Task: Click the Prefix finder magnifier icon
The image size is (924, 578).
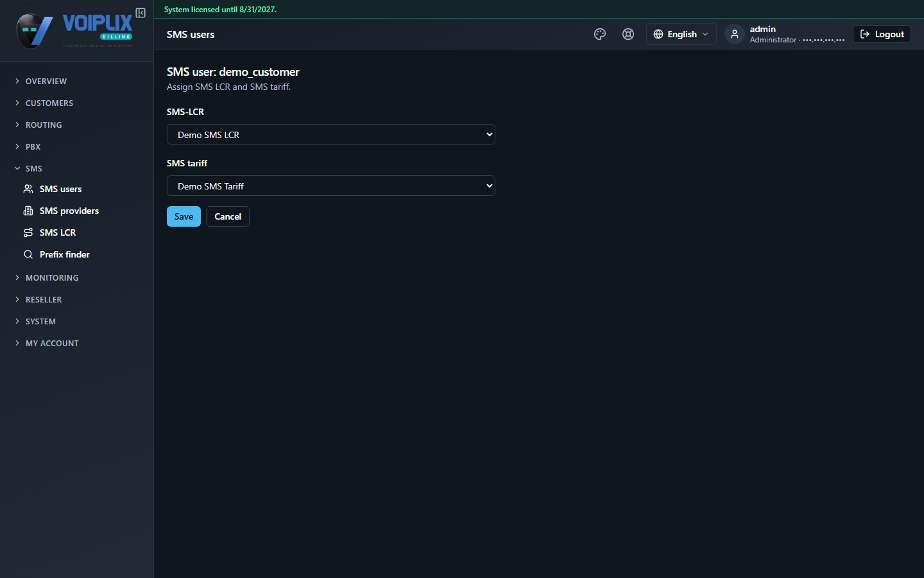Action: [28, 254]
